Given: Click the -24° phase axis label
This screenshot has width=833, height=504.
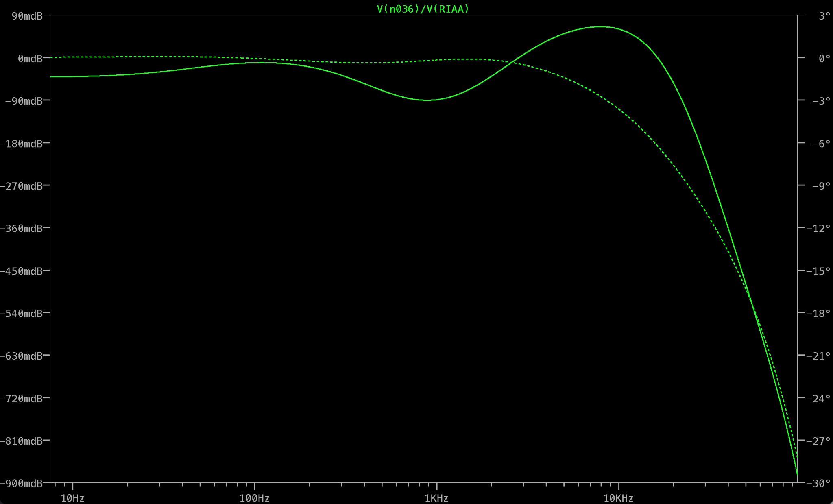Looking at the screenshot, I should (818, 399).
